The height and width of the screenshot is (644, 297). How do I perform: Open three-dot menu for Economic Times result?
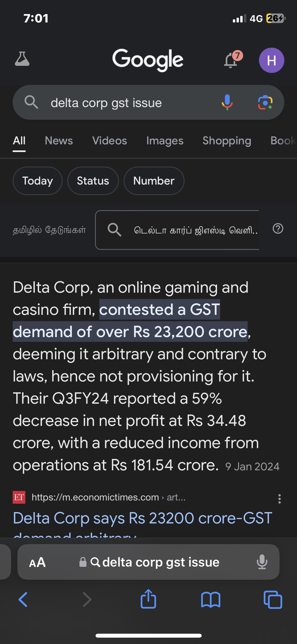[x=279, y=499]
